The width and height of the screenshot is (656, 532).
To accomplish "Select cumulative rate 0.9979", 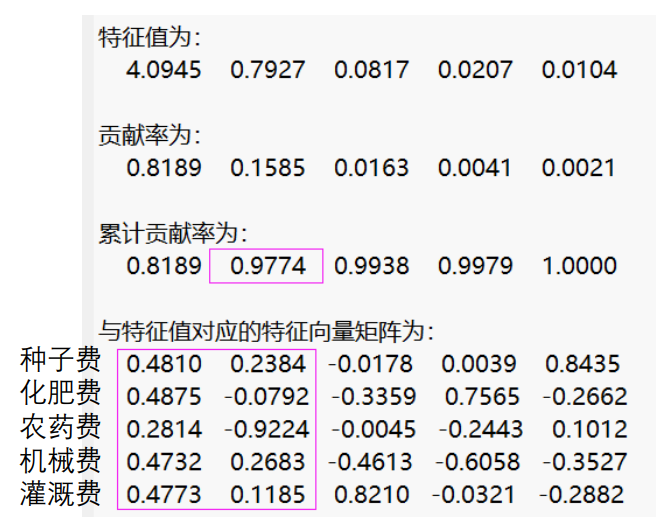I will [475, 266].
